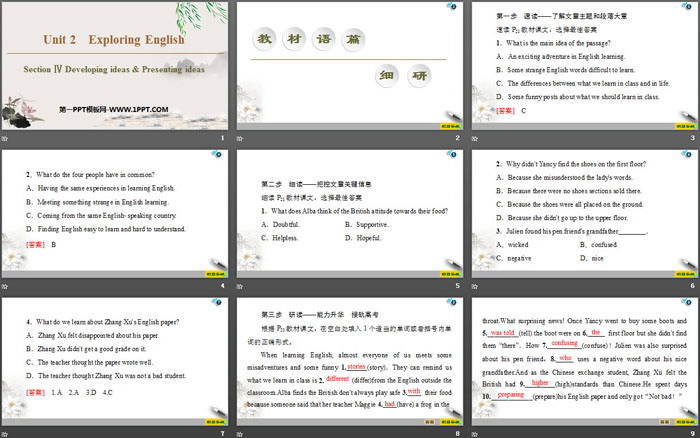
Task: Click option 'B. confused' on slide 6
Action: tap(598, 245)
